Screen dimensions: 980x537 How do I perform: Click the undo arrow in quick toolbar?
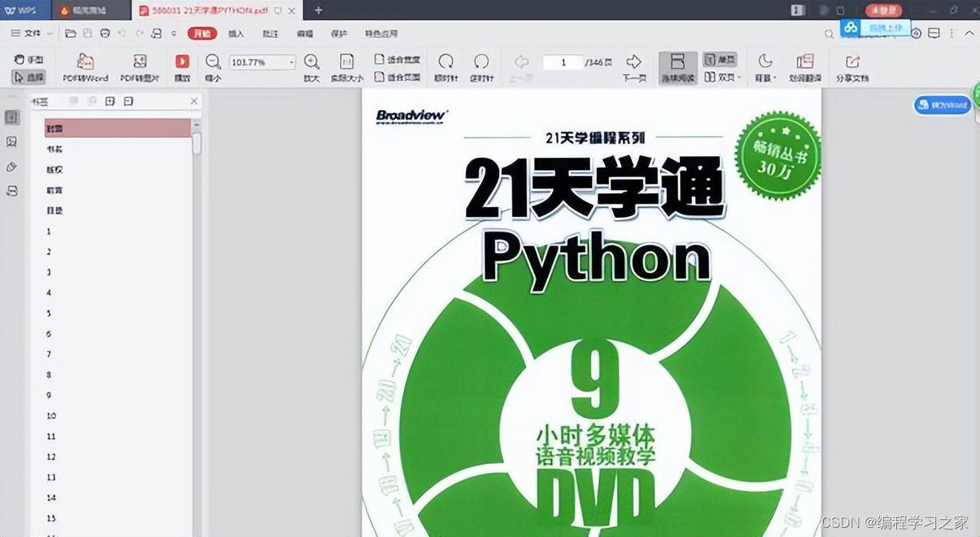[x=122, y=33]
